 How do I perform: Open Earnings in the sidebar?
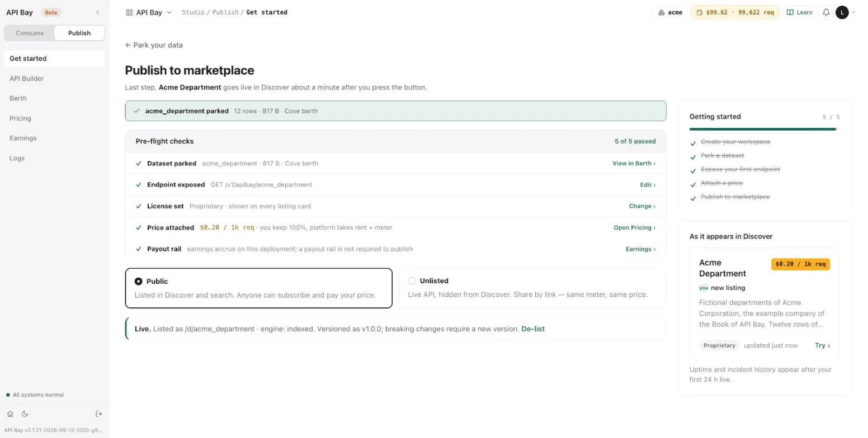click(54, 138)
